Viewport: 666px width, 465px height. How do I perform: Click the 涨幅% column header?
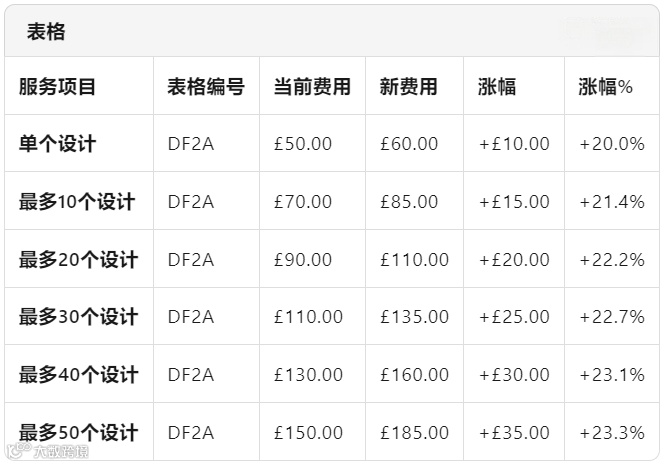tap(605, 87)
